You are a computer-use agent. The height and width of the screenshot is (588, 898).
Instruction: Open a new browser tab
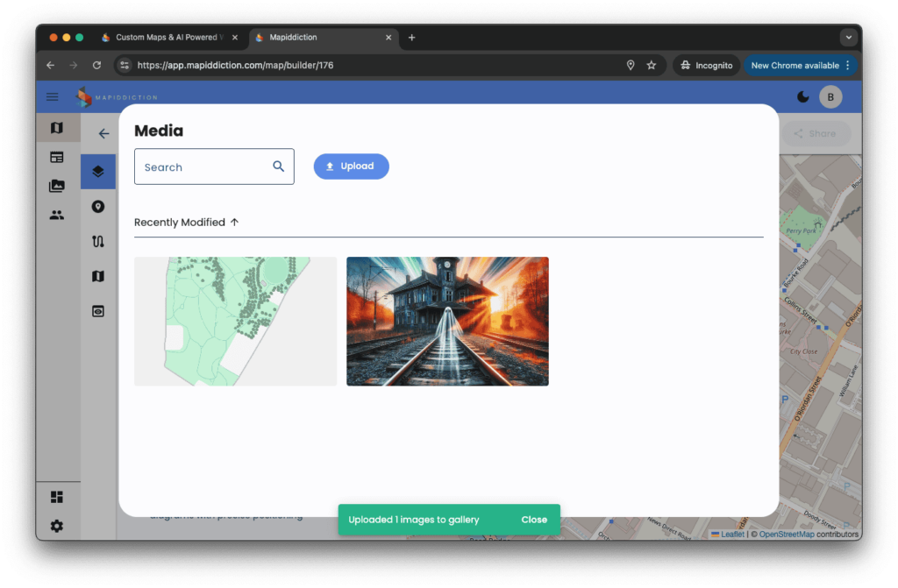coord(412,38)
